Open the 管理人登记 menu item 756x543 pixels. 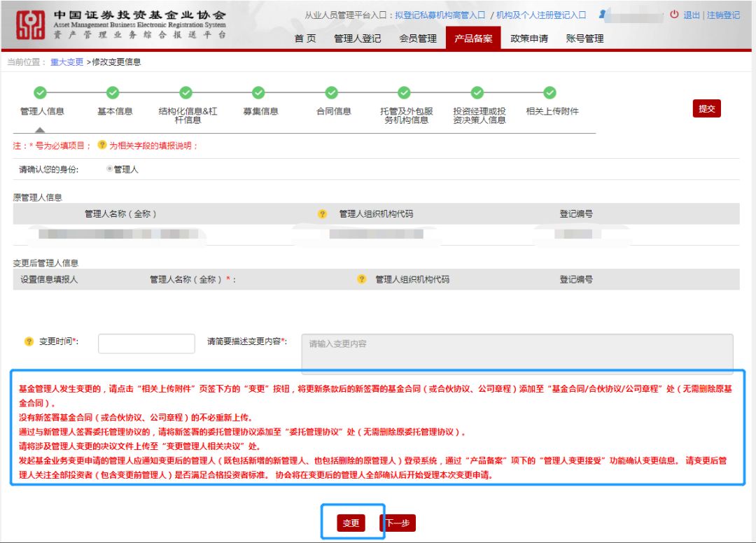[x=357, y=38]
